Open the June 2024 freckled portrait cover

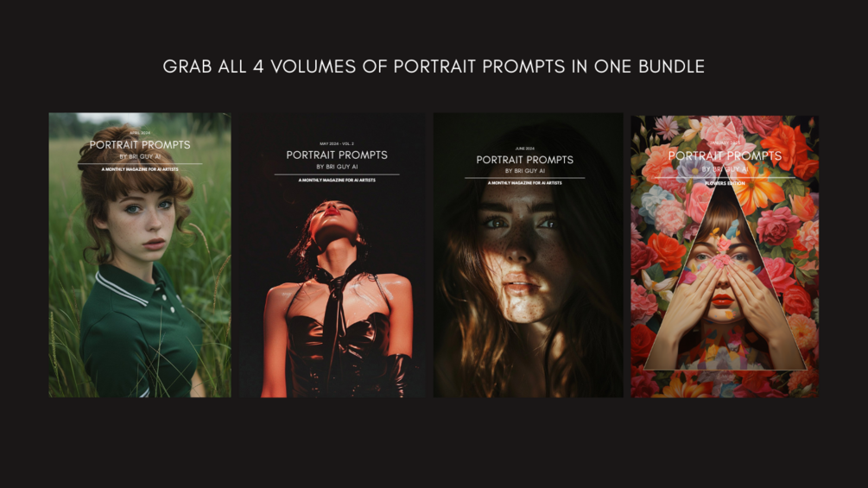pos(528,255)
